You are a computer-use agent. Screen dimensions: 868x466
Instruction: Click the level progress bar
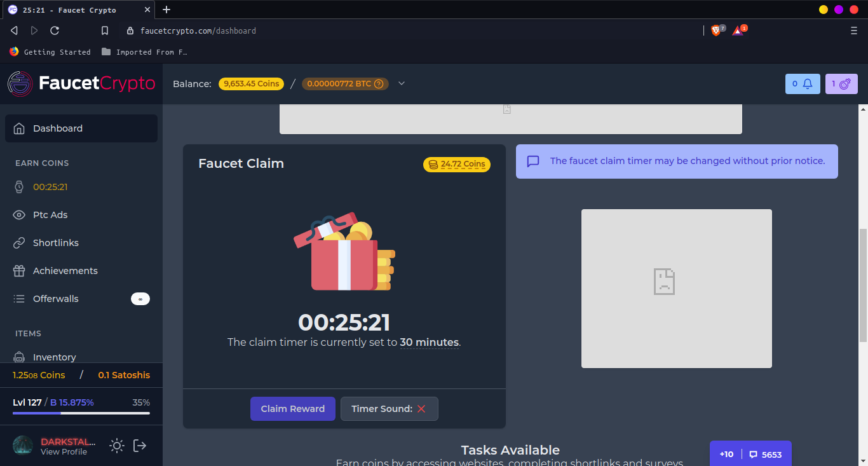click(81, 413)
